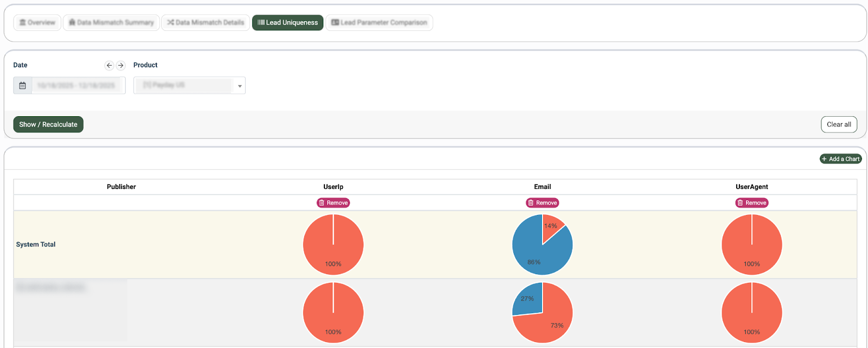868x348 pixels.
Task: Click Add a Chart button
Action: (840, 159)
